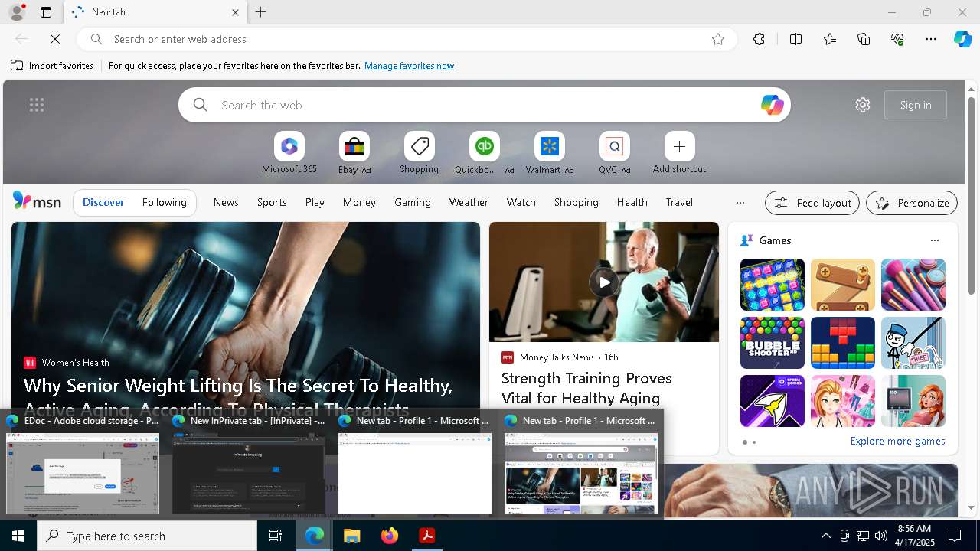The image size is (980, 551).
Task: Open the Watch category
Action: pos(521,202)
